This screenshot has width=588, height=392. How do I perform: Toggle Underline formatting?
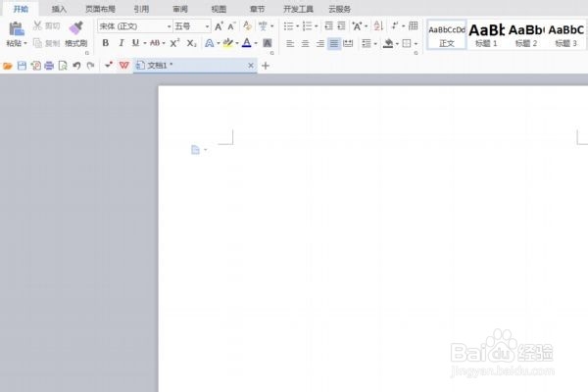pos(135,43)
